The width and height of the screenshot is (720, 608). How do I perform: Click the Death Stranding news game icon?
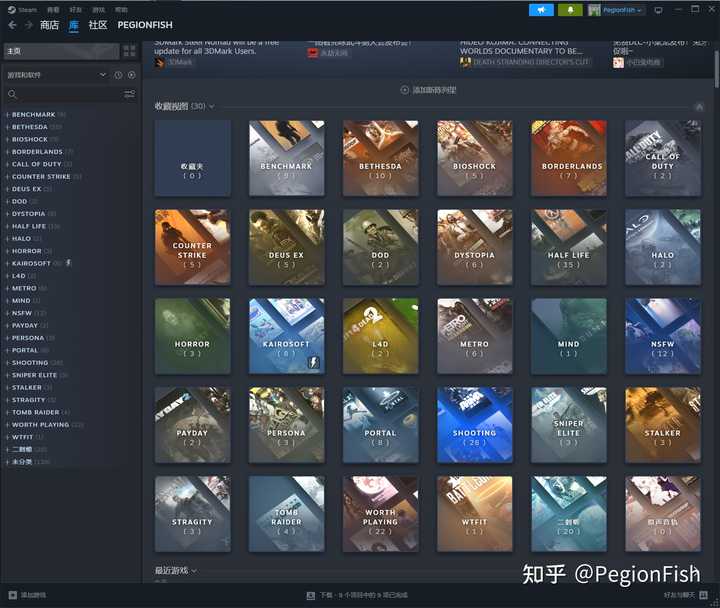(x=465, y=62)
